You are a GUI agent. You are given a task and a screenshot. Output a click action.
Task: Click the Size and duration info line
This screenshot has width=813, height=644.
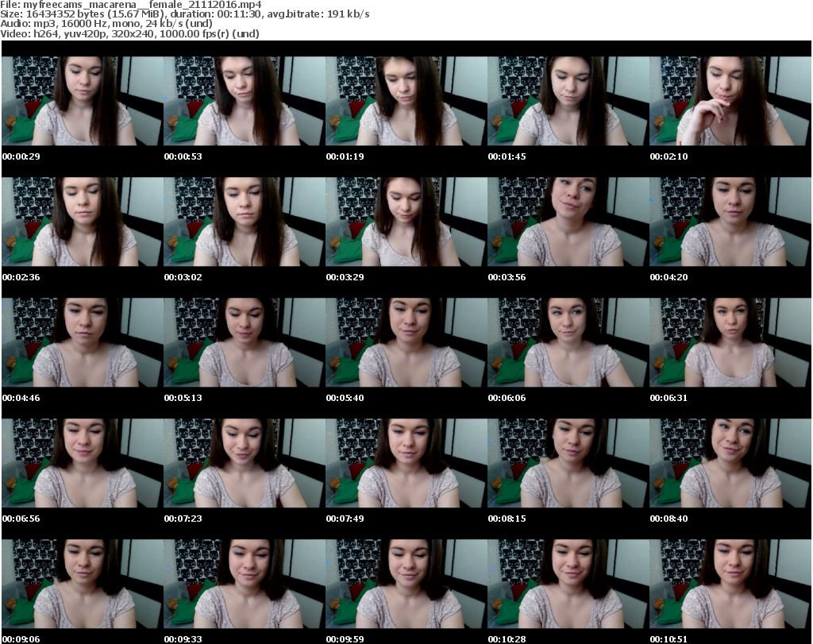click(x=184, y=14)
